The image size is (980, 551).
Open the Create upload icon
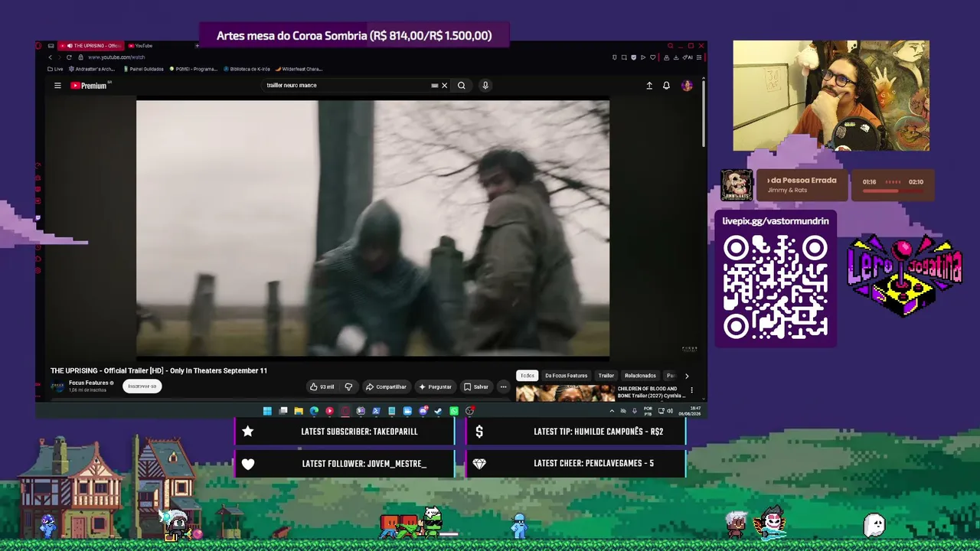click(x=649, y=86)
